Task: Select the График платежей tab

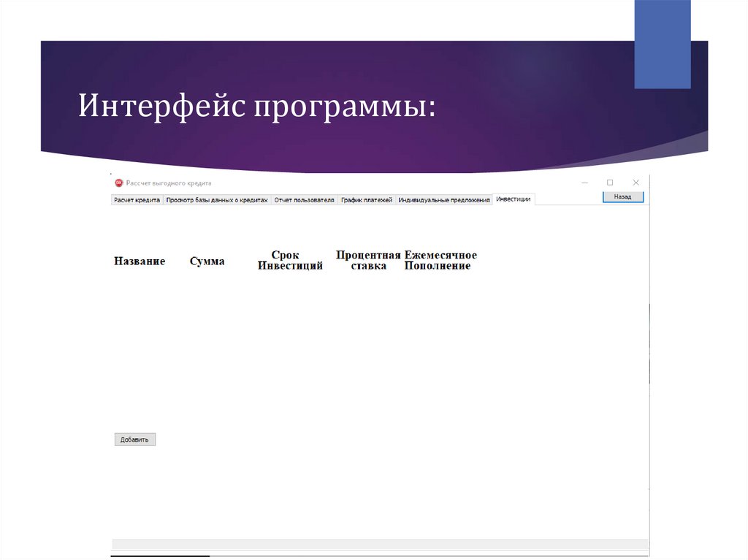Action: coord(367,200)
